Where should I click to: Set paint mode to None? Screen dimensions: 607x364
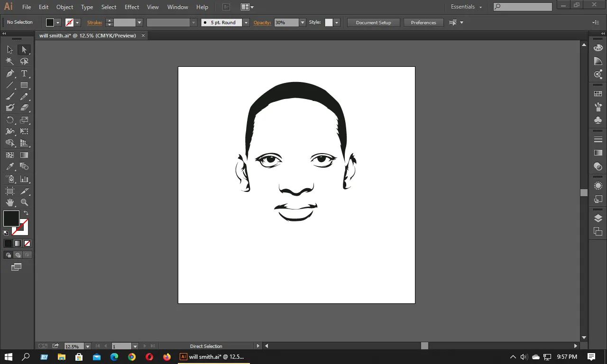click(27, 243)
